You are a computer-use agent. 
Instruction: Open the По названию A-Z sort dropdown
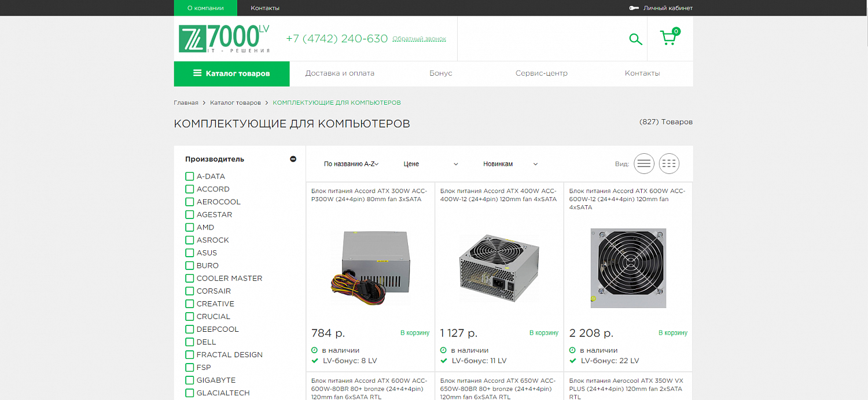pyautogui.click(x=351, y=164)
